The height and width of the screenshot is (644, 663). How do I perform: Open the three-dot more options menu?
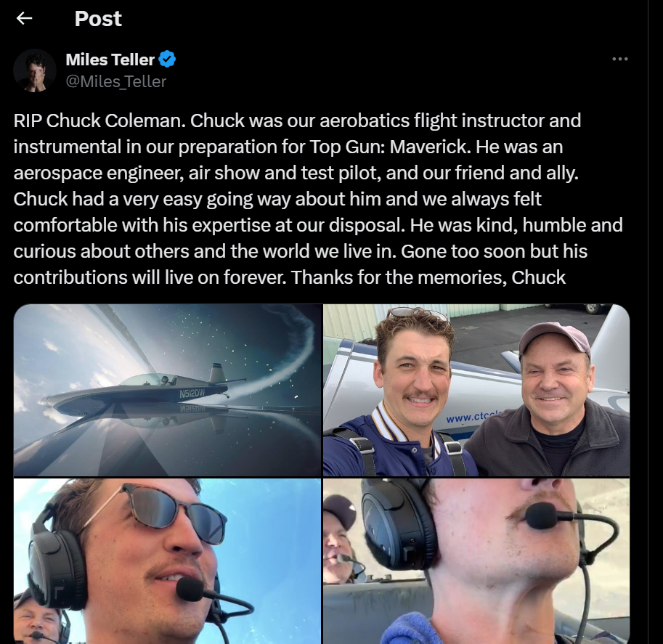620,59
